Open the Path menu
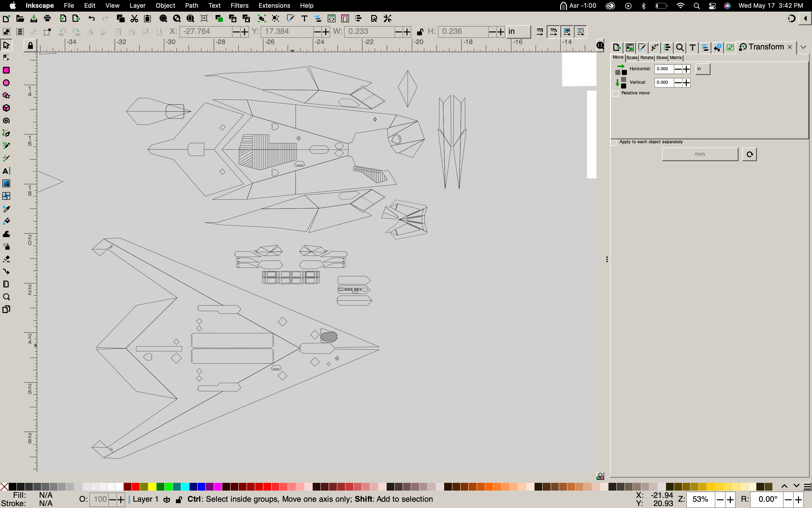Screen dimensions: 812x508 pyautogui.click(x=192, y=5)
